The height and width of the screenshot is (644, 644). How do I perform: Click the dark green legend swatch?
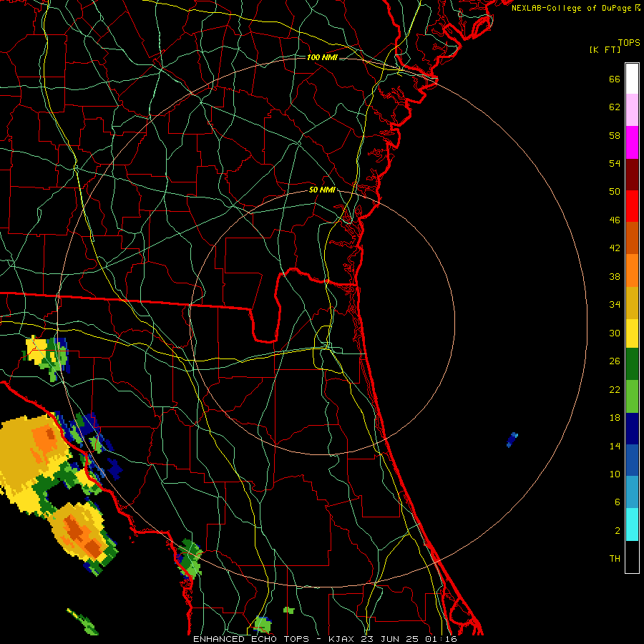632,364
